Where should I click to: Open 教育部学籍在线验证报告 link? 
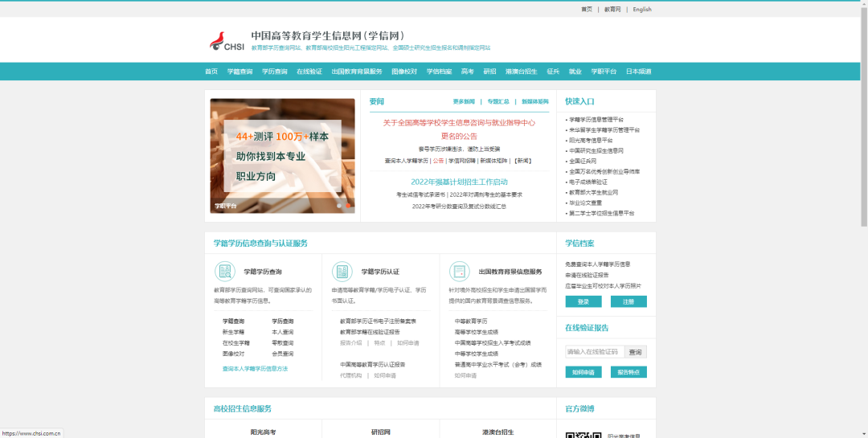pyautogui.click(x=370, y=332)
